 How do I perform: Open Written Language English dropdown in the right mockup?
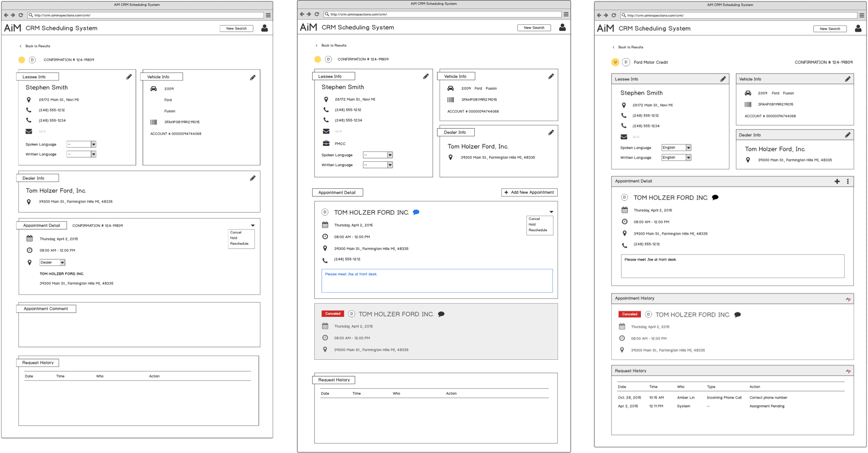[676, 158]
